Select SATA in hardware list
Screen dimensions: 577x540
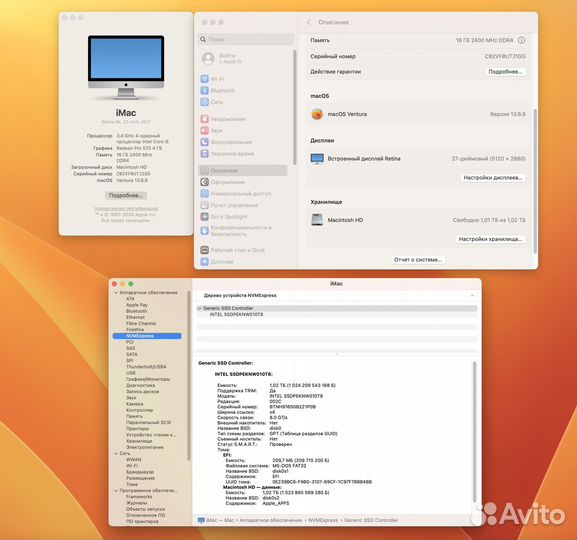(x=132, y=354)
